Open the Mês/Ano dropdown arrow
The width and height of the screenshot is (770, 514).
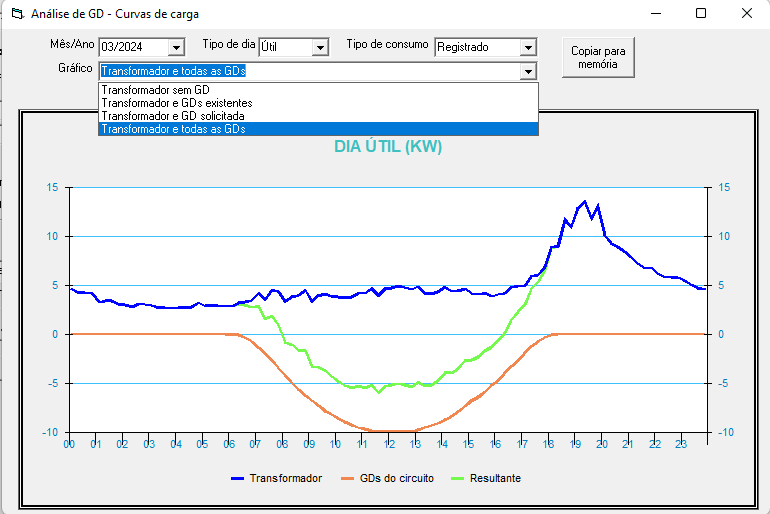pos(177,47)
